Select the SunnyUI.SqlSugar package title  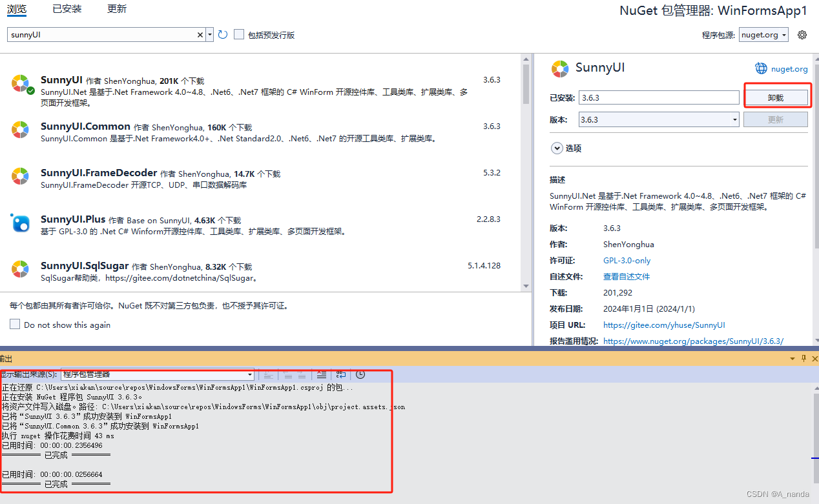pyautogui.click(x=85, y=266)
